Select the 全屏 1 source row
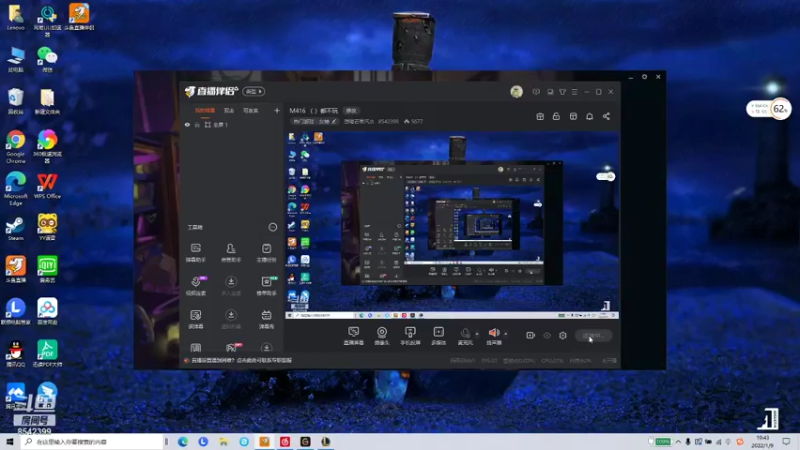The height and width of the screenshot is (450, 800). click(x=231, y=124)
